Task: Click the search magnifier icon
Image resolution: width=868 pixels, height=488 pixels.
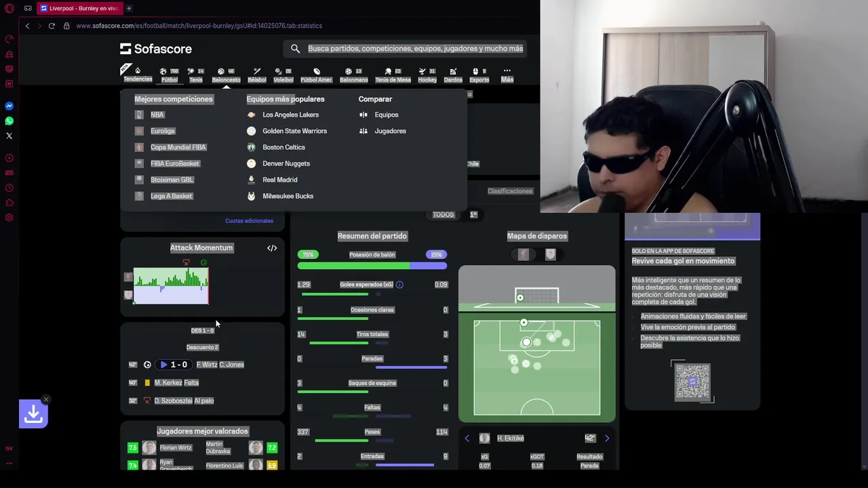Action: point(295,48)
